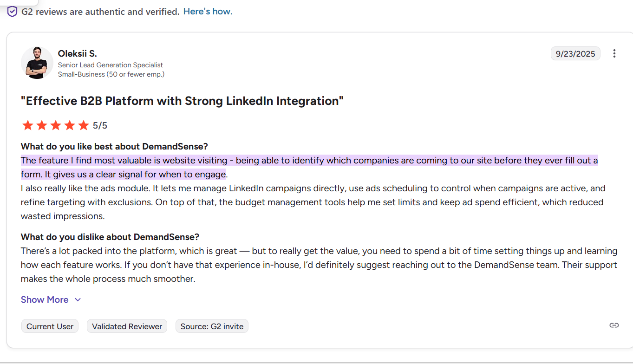Expand the review with Show More
The image size is (633, 364).
tap(45, 299)
